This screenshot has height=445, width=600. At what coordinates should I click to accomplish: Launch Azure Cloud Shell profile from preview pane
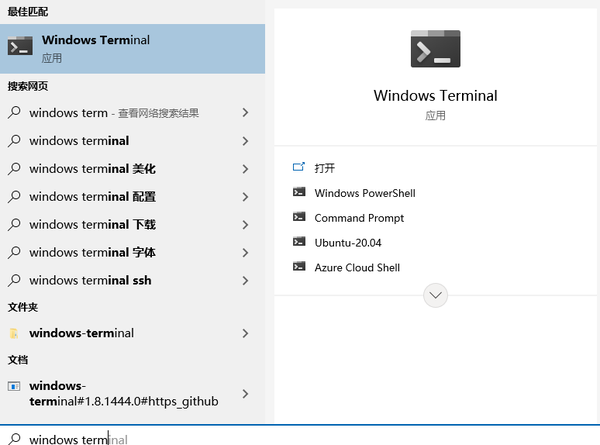(357, 267)
